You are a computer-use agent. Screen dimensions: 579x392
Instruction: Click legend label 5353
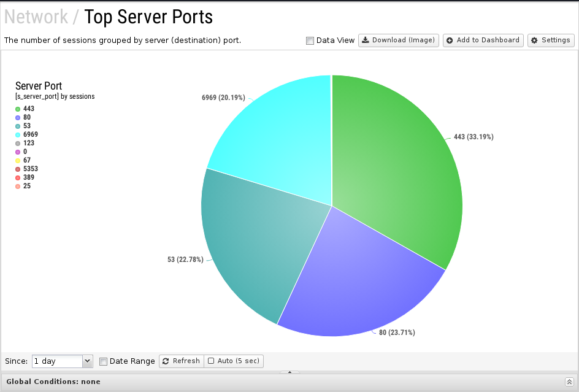coord(30,169)
